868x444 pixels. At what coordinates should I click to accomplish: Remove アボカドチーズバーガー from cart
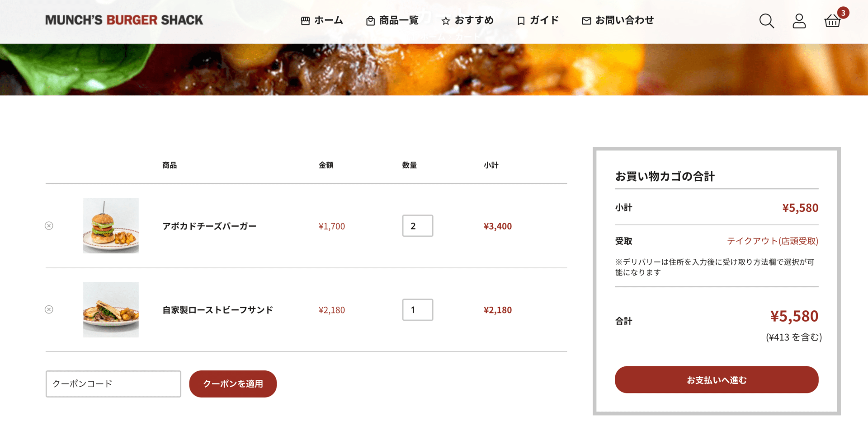pyautogui.click(x=49, y=226)
